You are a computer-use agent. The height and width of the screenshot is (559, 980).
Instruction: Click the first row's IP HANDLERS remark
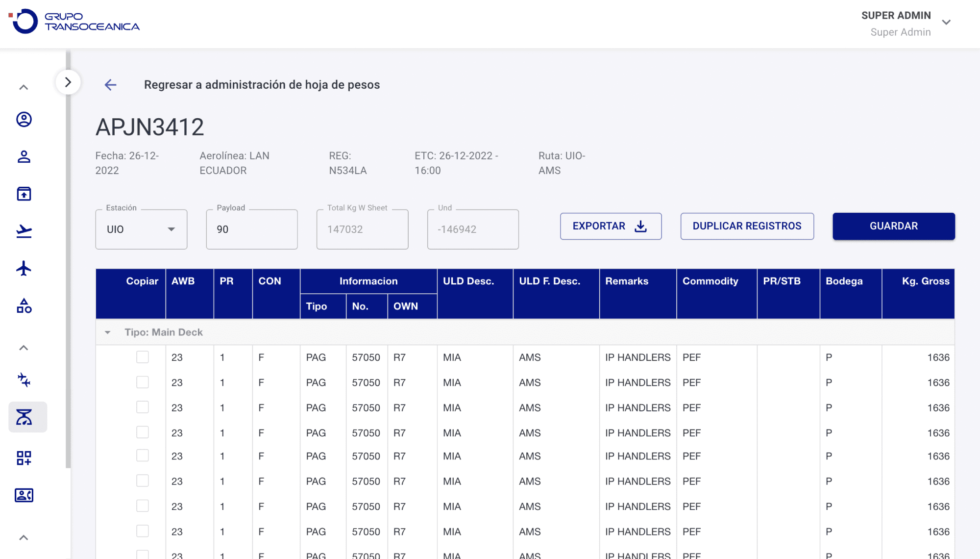(x=637, y=357)
